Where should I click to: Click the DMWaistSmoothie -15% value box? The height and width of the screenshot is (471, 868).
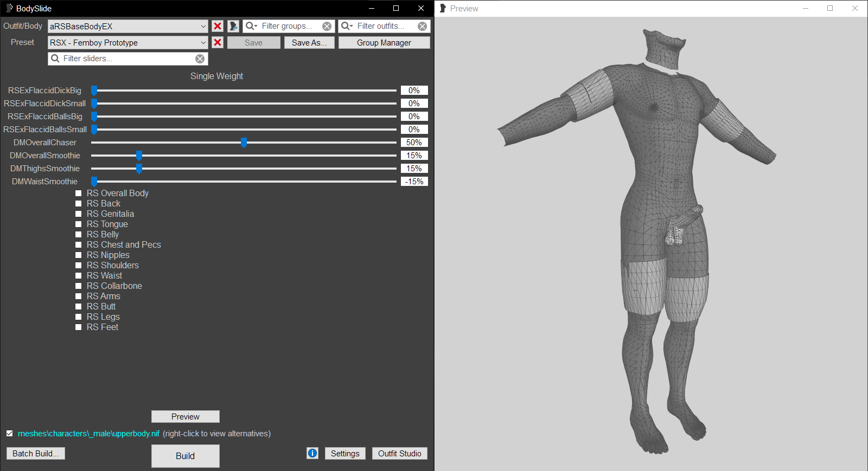pos(414,182)
